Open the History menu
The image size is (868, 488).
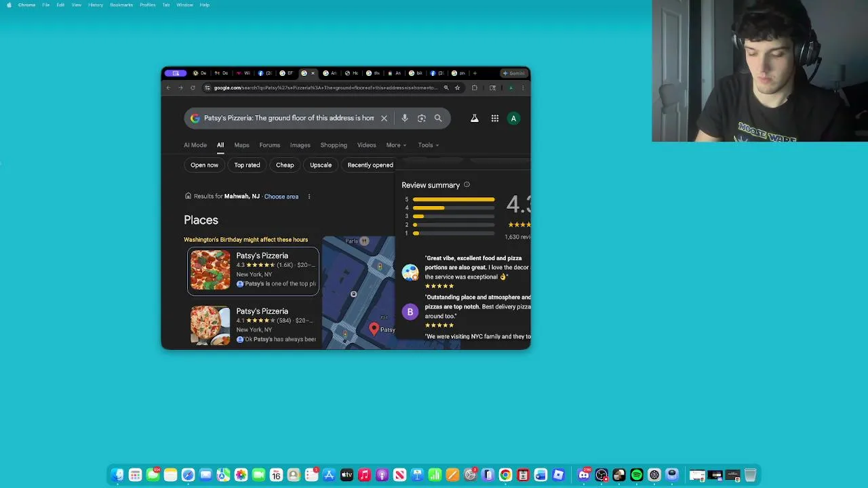[96, 5]
